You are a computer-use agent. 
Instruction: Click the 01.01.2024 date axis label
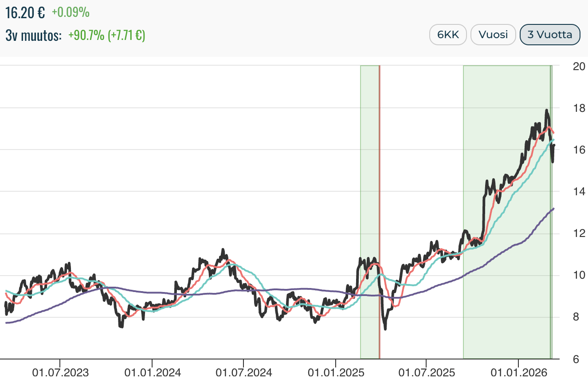click(152, 372)
